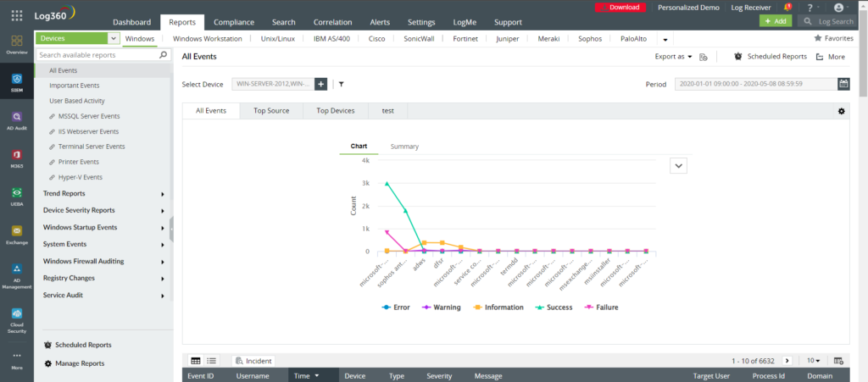Sort by Time column header
The height and width of the screenshot is (382, 868).
(314, 376)
